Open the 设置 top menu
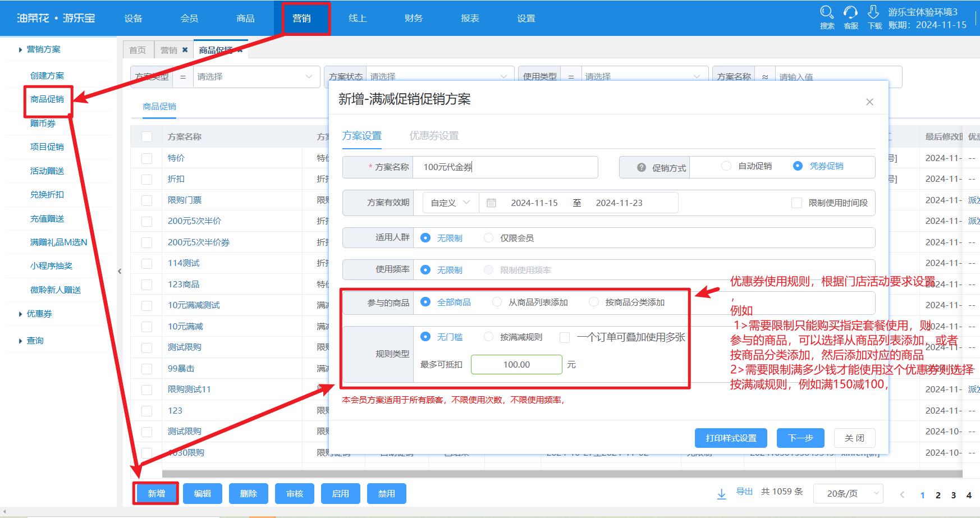The width and height of the screenshot is (980, 518). [526, 19]
